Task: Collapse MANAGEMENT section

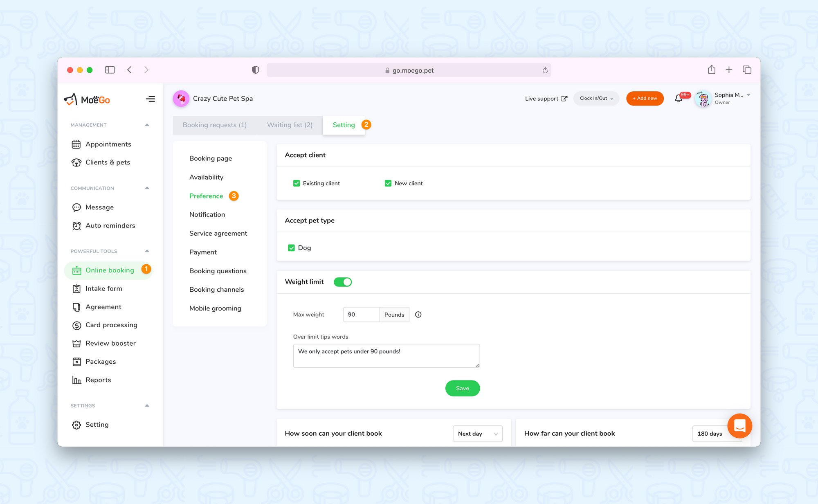Action: 147,125
